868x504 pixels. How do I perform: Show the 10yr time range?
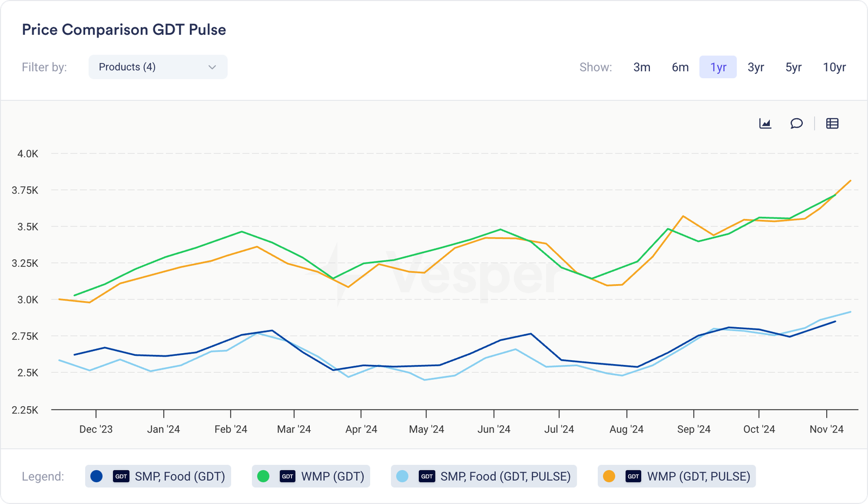pos(834,67)
